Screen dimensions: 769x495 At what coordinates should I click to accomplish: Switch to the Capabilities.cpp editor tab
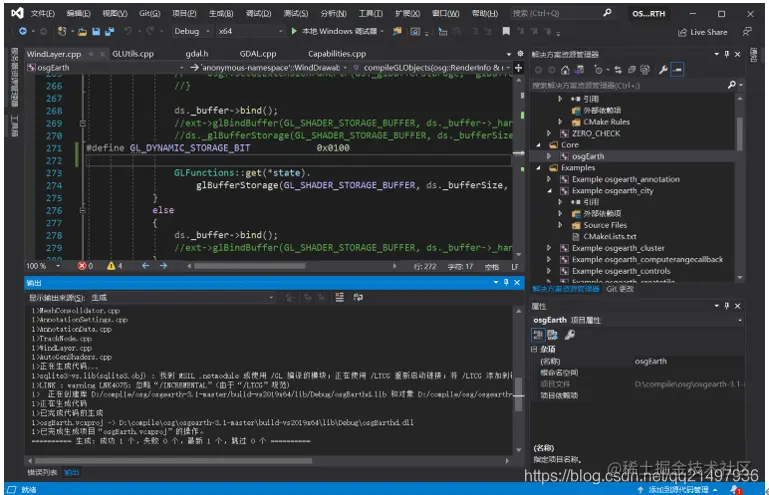click(337, 54)
